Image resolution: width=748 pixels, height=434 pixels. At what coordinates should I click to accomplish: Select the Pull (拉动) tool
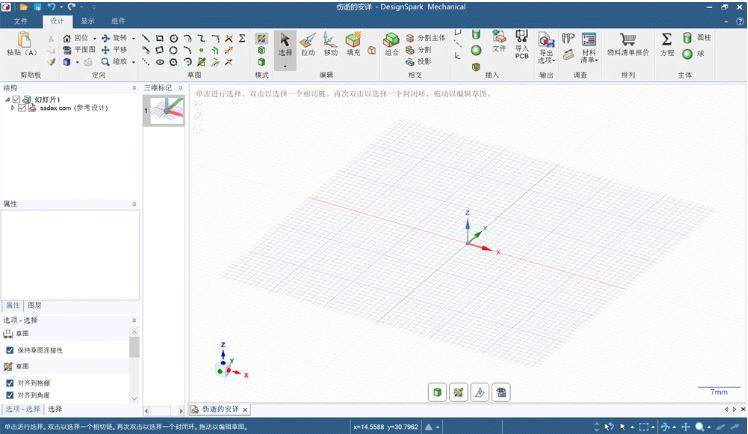coord(308,44)
